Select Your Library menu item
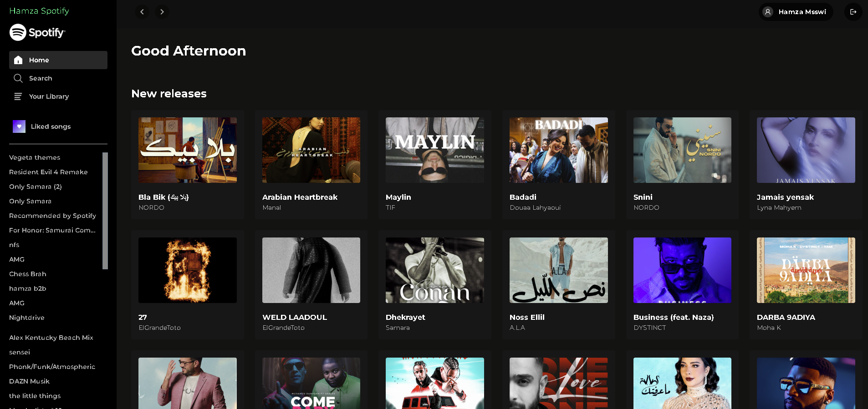The image size is (868, 409). pyautogui.click(x=58, y=96)
